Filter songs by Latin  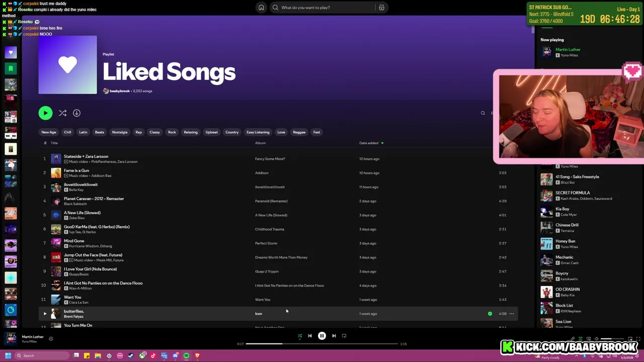[83, 132]
